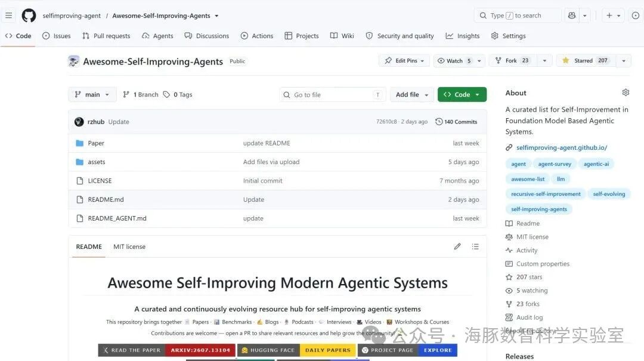The width and height of the screenshot is (644, 361).
Task: Open commit hash 72610c8
Action: pyautogui.click(x=386, y=122)
